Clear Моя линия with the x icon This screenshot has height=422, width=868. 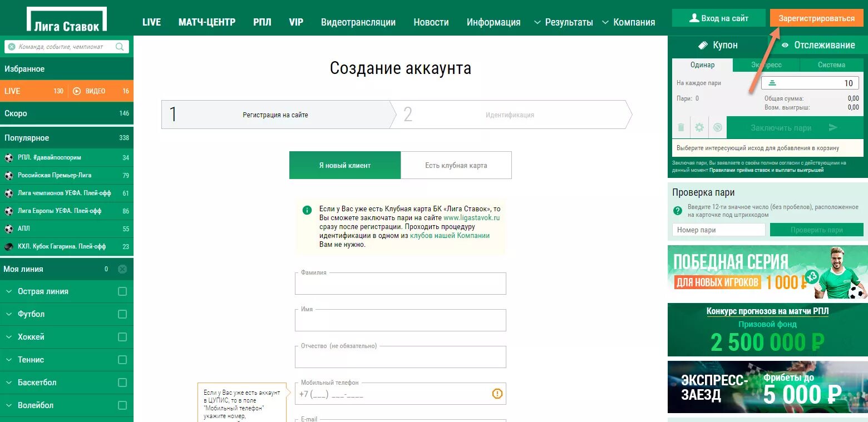point(122,269)
